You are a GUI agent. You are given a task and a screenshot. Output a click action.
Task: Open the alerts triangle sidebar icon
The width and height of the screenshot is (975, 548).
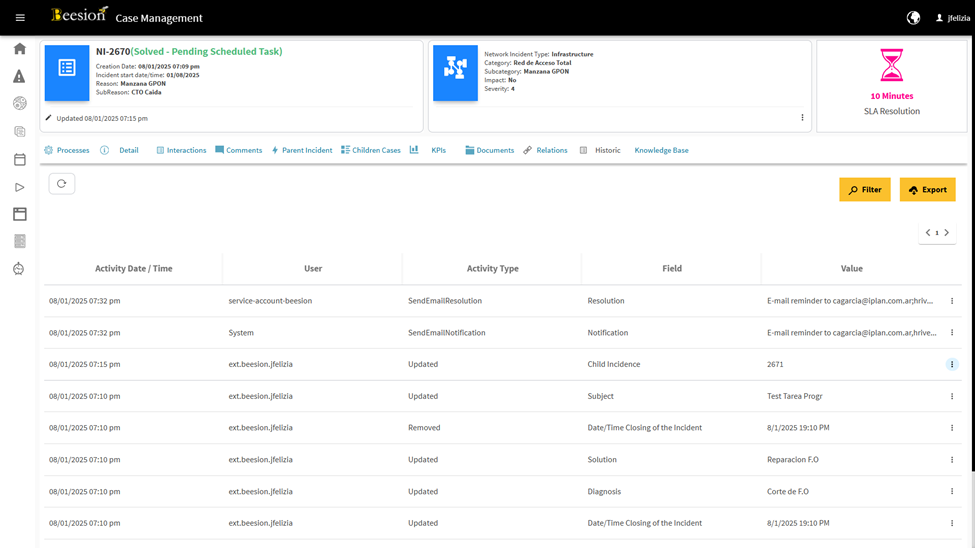19,76
